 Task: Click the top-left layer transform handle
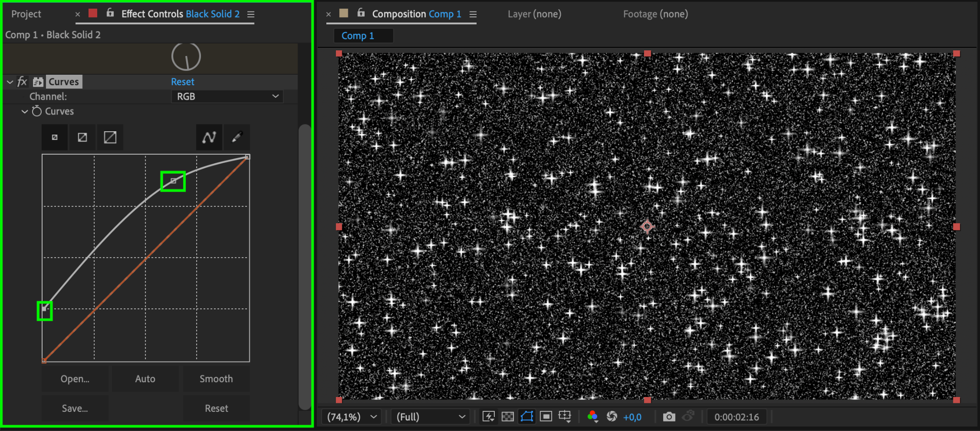tap(339, 54)
